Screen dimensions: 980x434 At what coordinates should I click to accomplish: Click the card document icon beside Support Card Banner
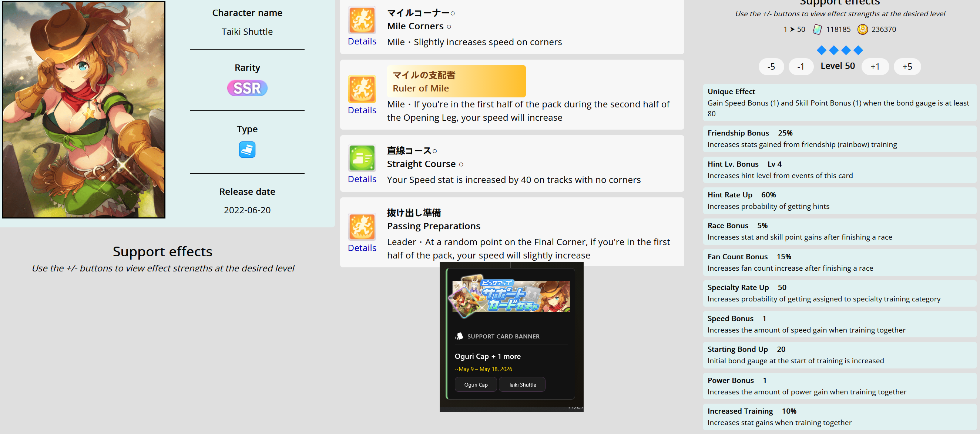(459, 336)
